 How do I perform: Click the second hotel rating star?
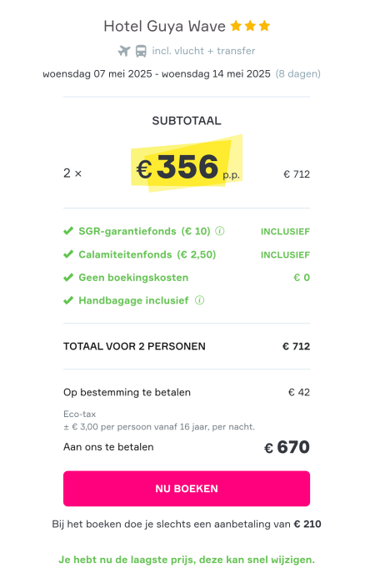click(x=250, y=26)
